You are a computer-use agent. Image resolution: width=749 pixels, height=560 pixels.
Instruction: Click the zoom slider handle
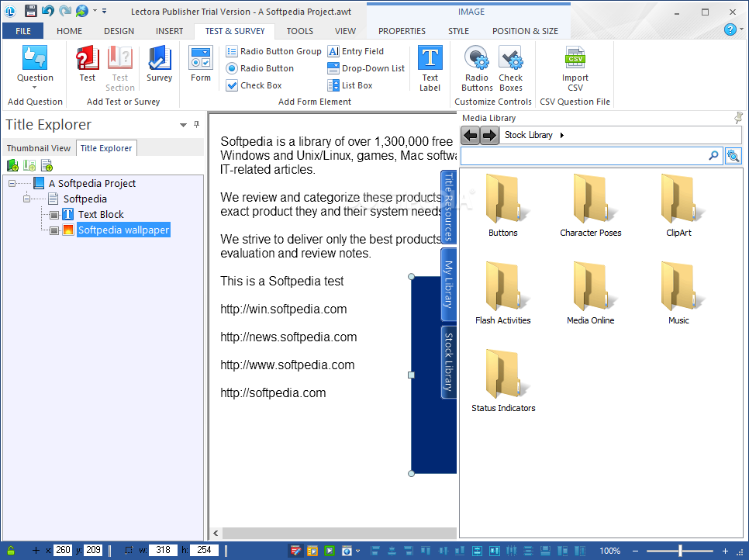(680, 551)
